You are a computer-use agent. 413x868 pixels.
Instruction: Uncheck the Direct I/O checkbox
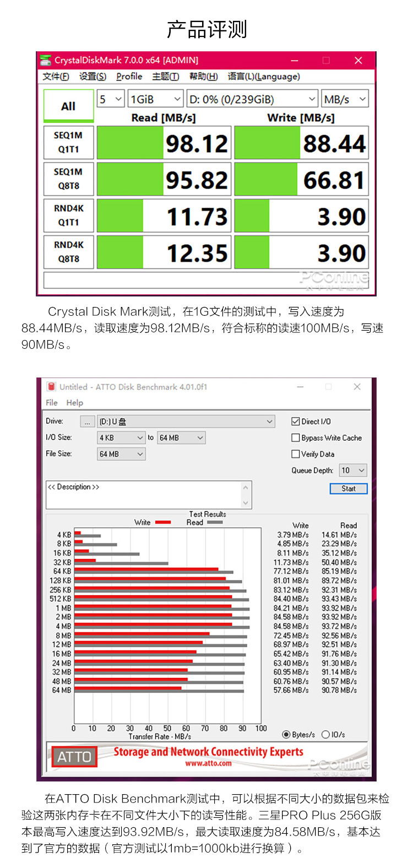tap(296, 422)
